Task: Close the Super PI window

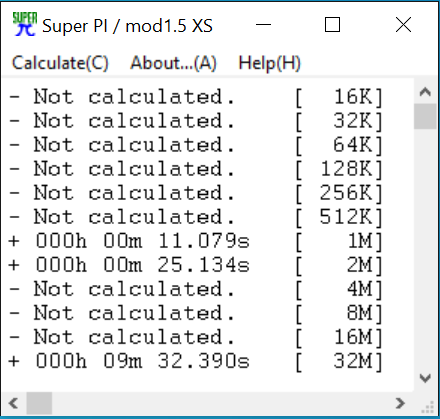Action: point(403,25)
